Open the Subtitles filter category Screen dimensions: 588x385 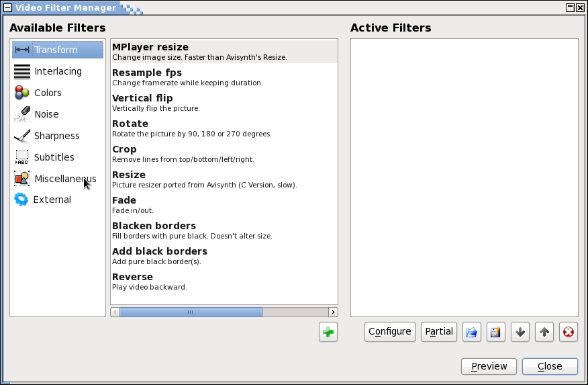pos(58,157)
